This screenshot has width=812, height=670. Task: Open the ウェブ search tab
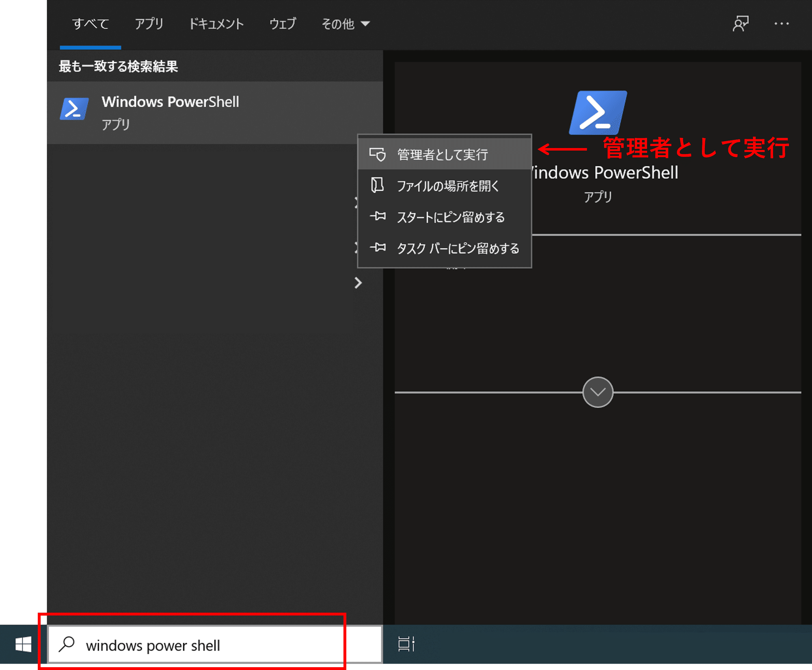283,24
